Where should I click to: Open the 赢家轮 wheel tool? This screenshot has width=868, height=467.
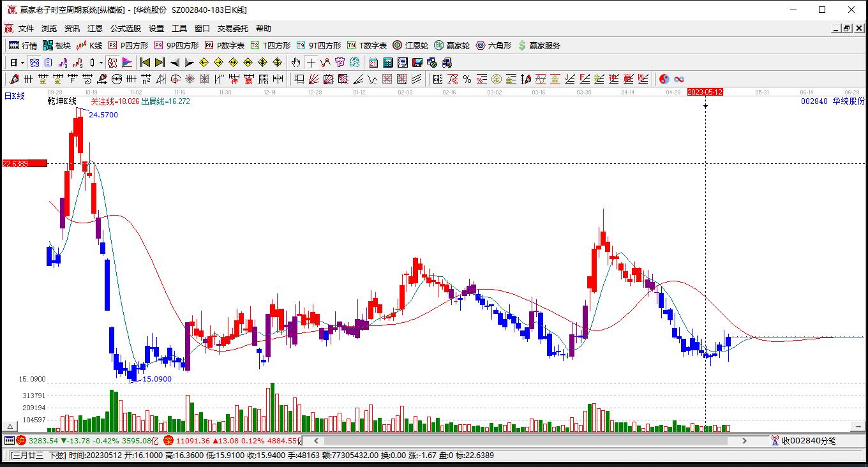452,45
